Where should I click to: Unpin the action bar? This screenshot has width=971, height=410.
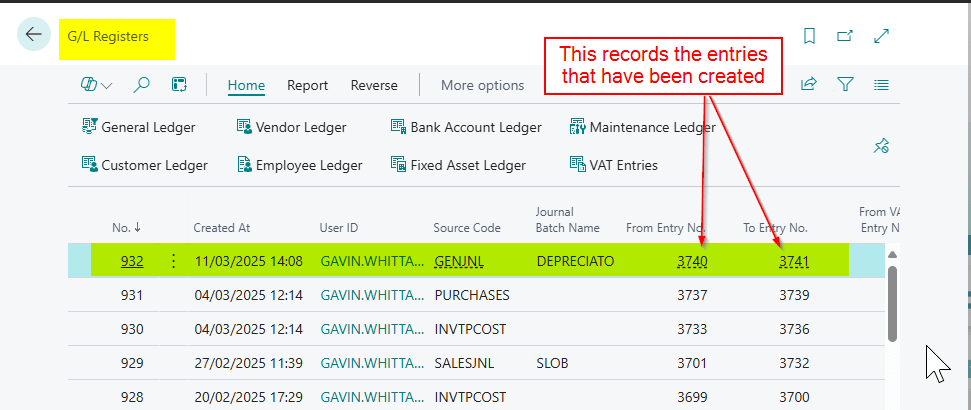[881, 146]
